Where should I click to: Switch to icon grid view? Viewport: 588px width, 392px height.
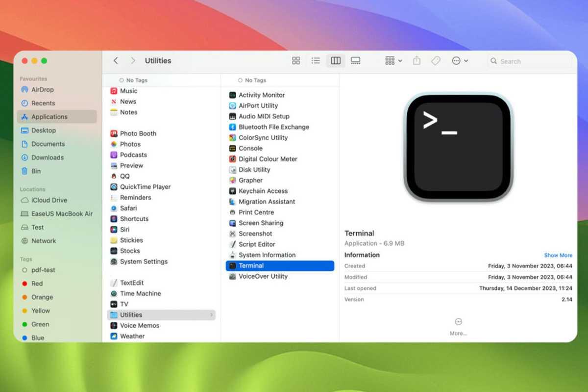(x=296, y=61)
